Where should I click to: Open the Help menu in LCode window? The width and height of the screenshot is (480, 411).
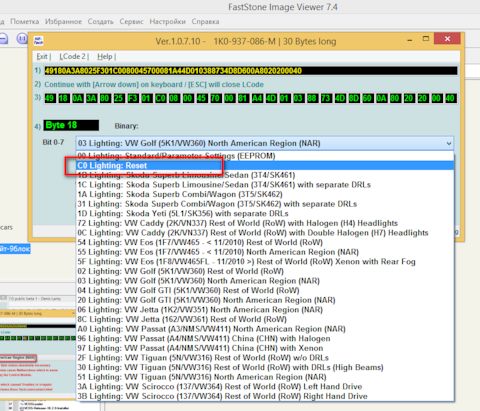click(x=105, y=56)
